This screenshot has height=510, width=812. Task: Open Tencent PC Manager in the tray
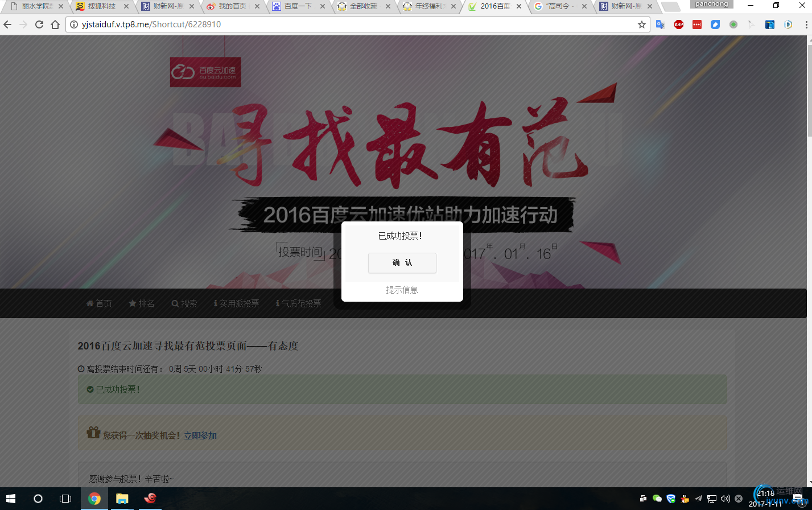coord(671,499)
